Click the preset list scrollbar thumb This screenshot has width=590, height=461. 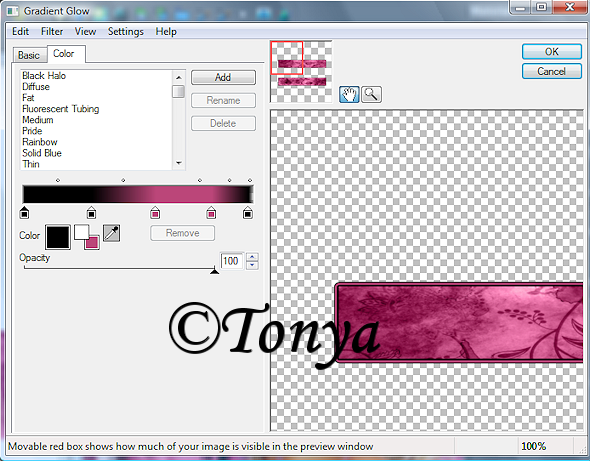tap(178, 91)
